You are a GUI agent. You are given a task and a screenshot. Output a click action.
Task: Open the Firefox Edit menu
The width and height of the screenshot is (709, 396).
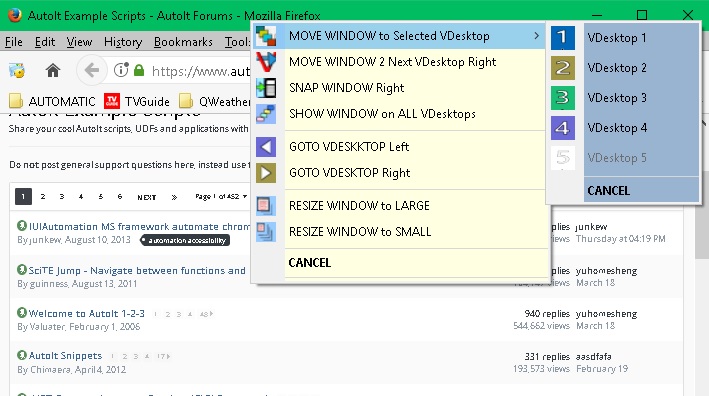pyautogui.click(x=45, y=42)
